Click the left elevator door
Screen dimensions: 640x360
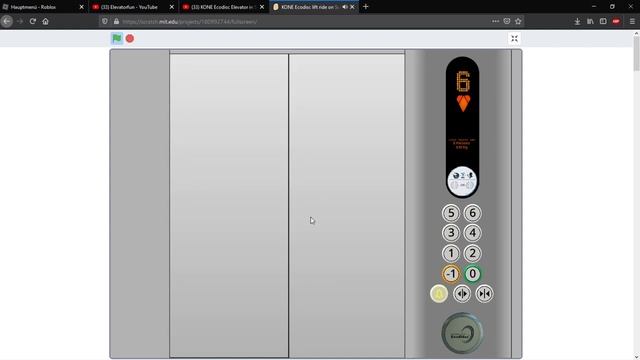229,206
